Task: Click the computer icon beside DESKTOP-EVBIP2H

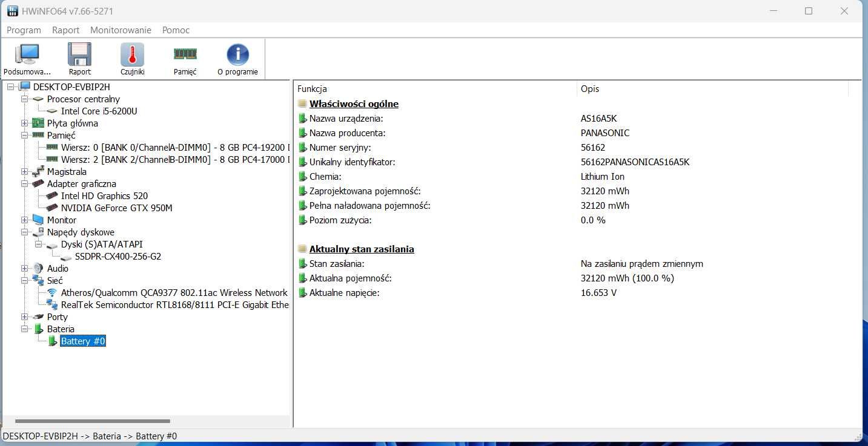Action: (24, 87)
